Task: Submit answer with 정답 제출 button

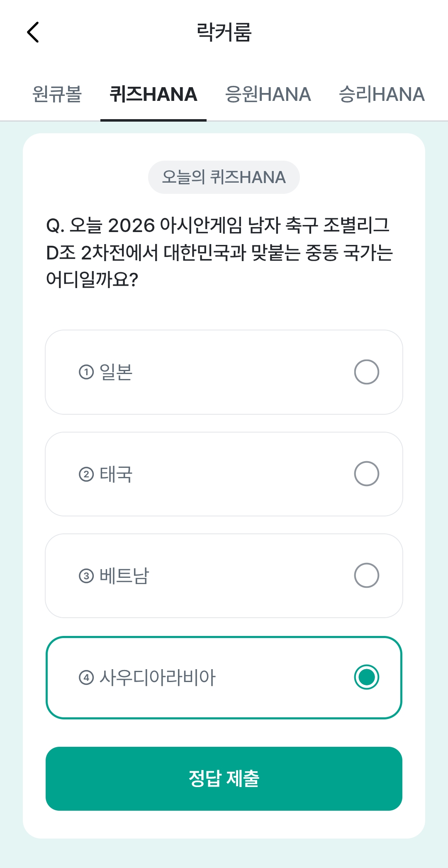Action: (x=224, y=779)
